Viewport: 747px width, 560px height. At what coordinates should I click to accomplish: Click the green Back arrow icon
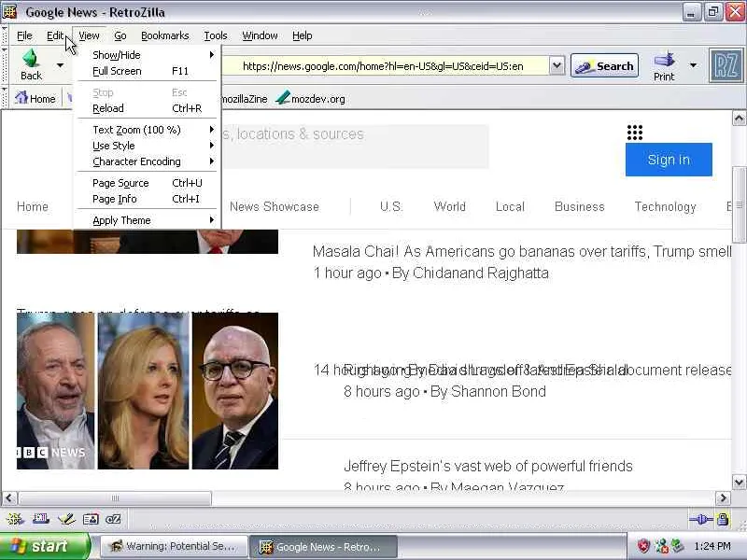pyautogui.click(x=31, y=58)
